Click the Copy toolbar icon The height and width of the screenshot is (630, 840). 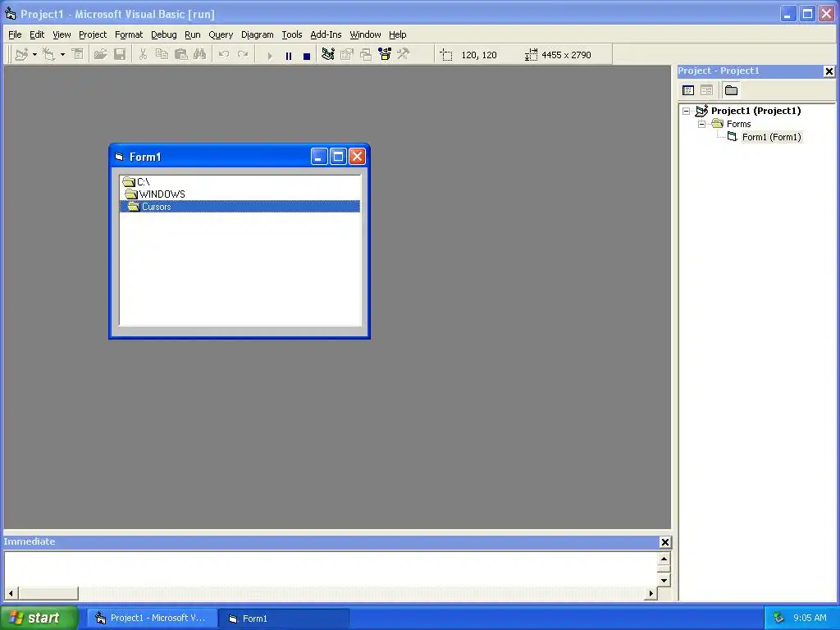click(162, 54)
